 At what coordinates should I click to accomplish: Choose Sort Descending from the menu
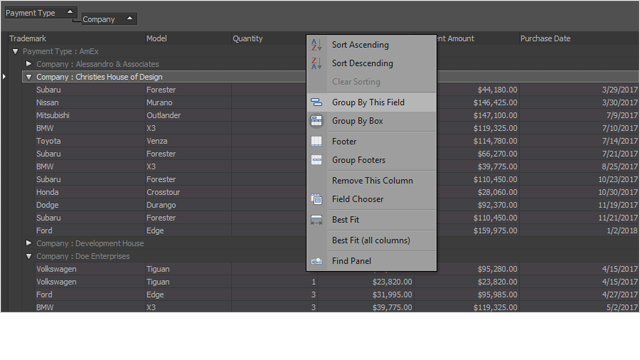(371, 63)
